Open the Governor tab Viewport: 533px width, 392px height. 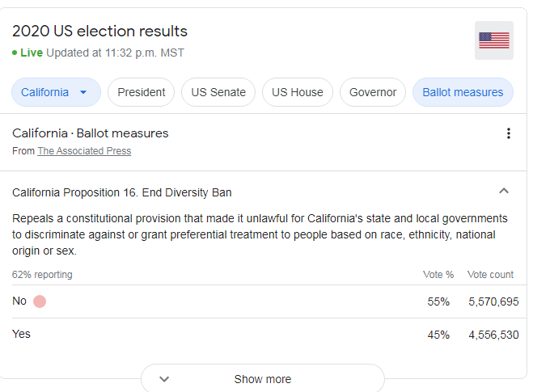(x=373, y=92)
